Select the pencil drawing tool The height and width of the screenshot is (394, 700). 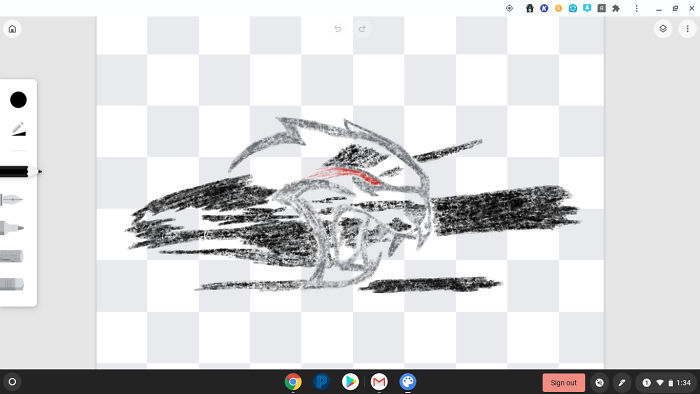[x=20, y=171]
